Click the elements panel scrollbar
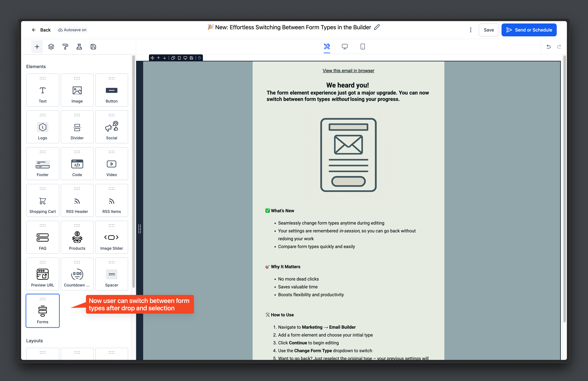Screen dimensions: 588x381 click(133, 172)
